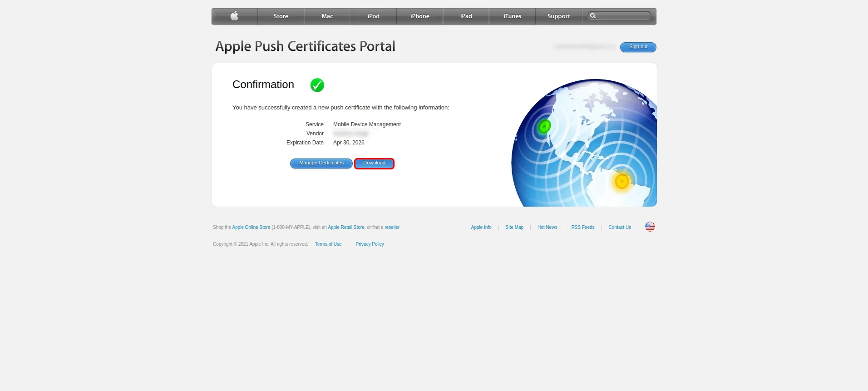Click the globe illustration image
868x391 pixels.
coord(584,143)
